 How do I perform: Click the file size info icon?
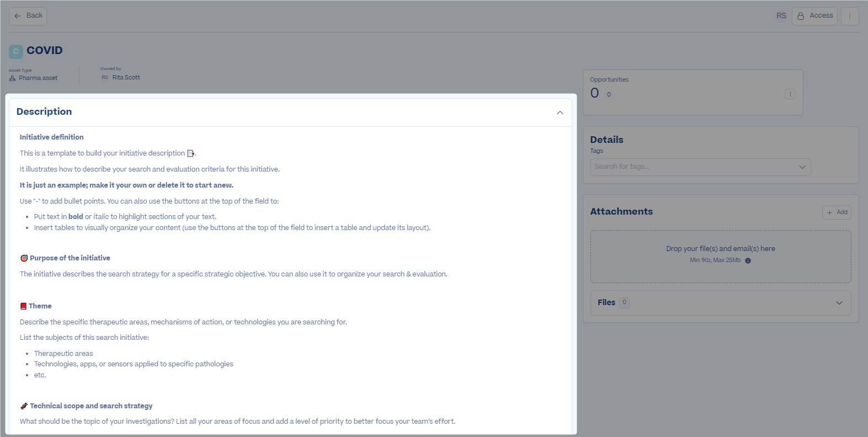pyautogui.click(x=748, y=260)
